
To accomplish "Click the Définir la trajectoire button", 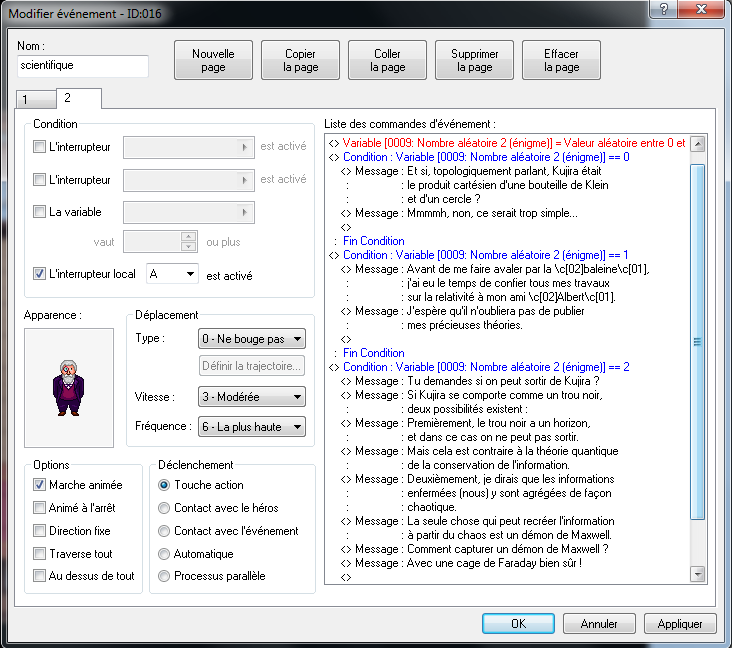I will 252,366.
